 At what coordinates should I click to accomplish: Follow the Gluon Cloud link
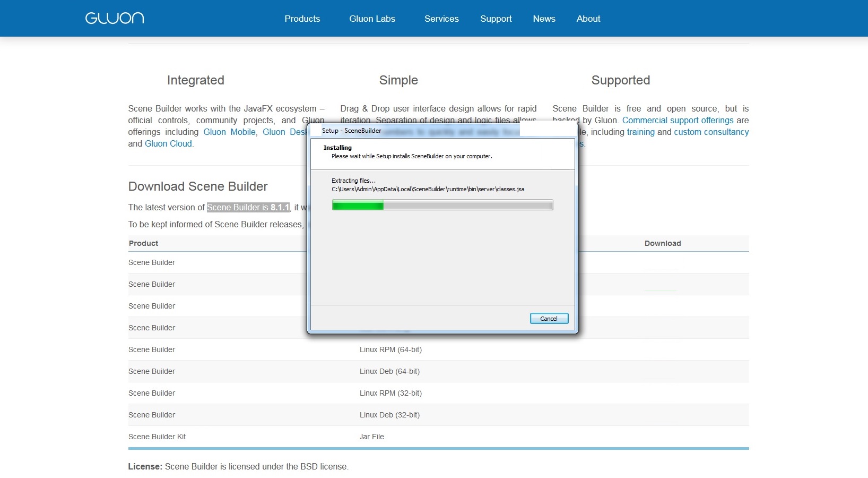[x=168, y=143]
